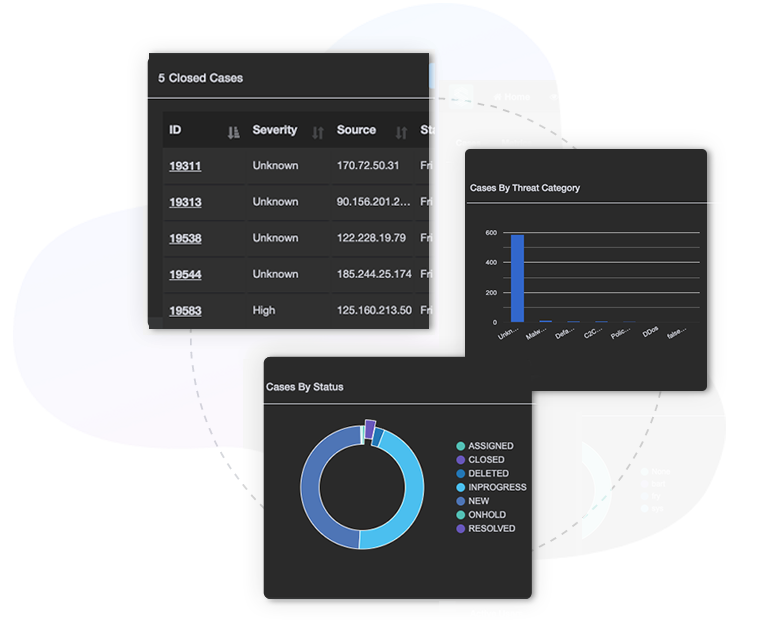This screenshot has width=782, height=630.
Task: Open case ID 19583
Action: pos(185,311)
